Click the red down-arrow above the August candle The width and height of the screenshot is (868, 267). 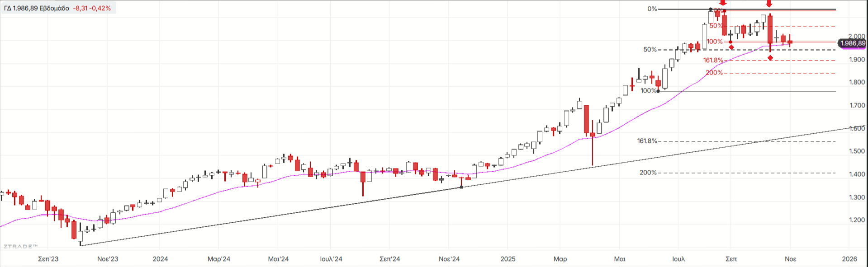[723, 3]
